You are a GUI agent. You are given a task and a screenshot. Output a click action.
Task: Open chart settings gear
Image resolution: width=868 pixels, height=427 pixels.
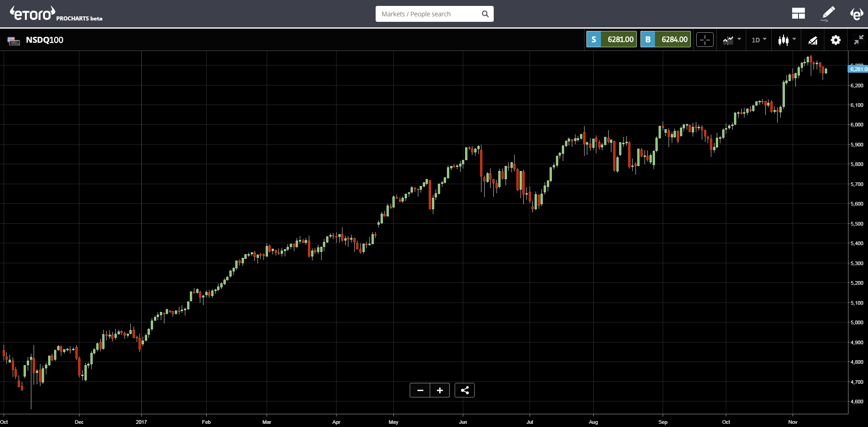836,40
